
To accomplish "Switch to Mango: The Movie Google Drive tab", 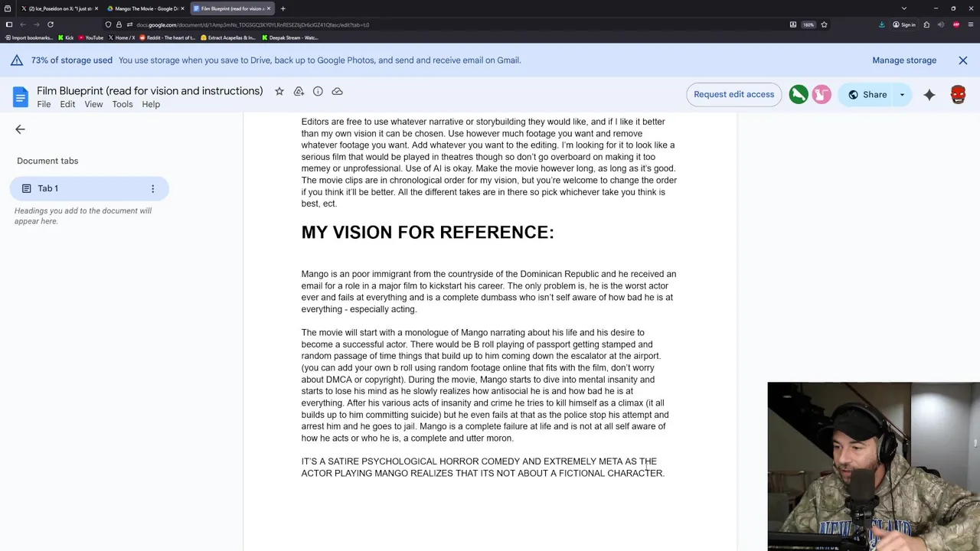I will (145, 8).
